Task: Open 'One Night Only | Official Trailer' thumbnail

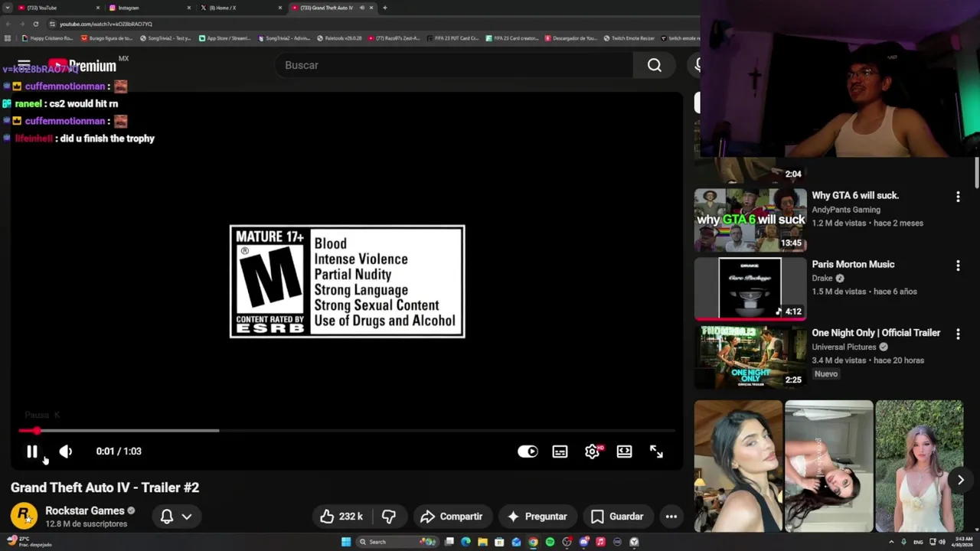Action: pos(750,357)
